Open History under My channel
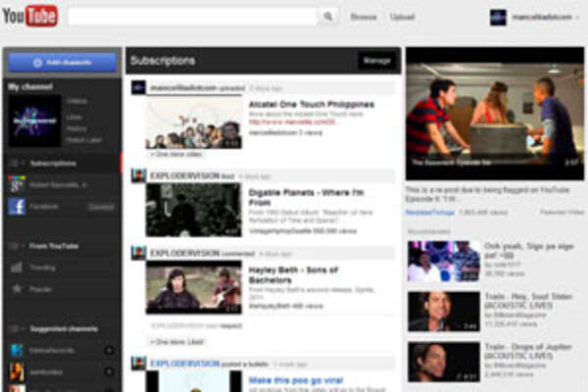 [76, 128]
